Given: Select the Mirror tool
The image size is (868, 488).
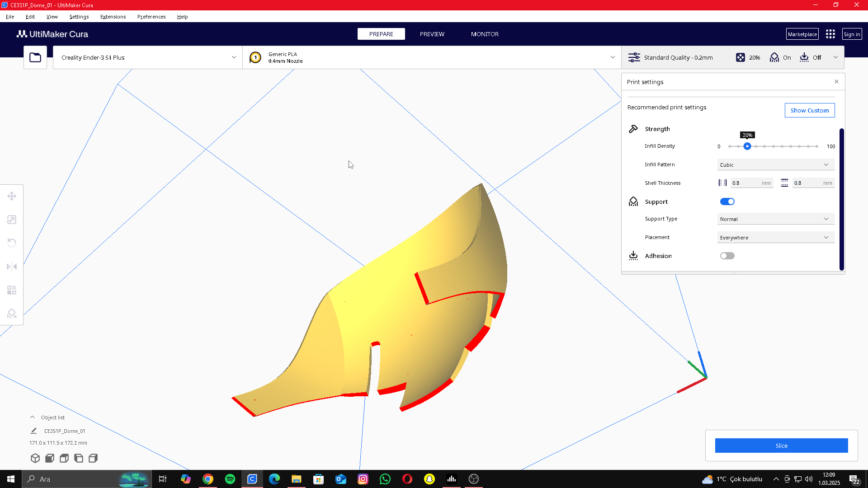Looking at the screenshot, I should coord(12,267).
